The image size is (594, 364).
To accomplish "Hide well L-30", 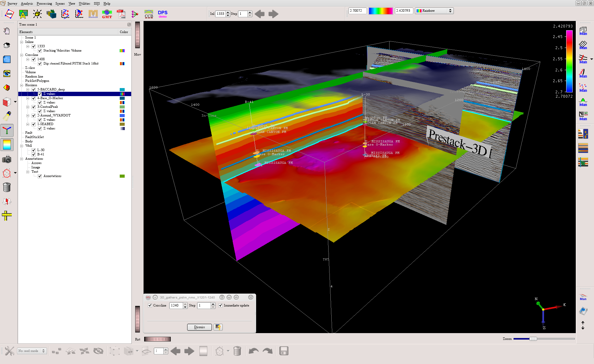I will (x=34, y=150).
